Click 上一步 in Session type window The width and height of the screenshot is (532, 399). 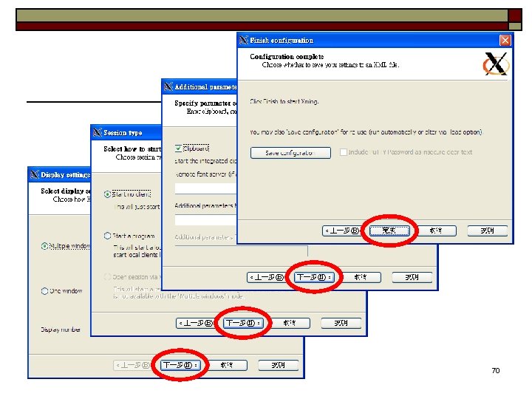tap(195, 323)
